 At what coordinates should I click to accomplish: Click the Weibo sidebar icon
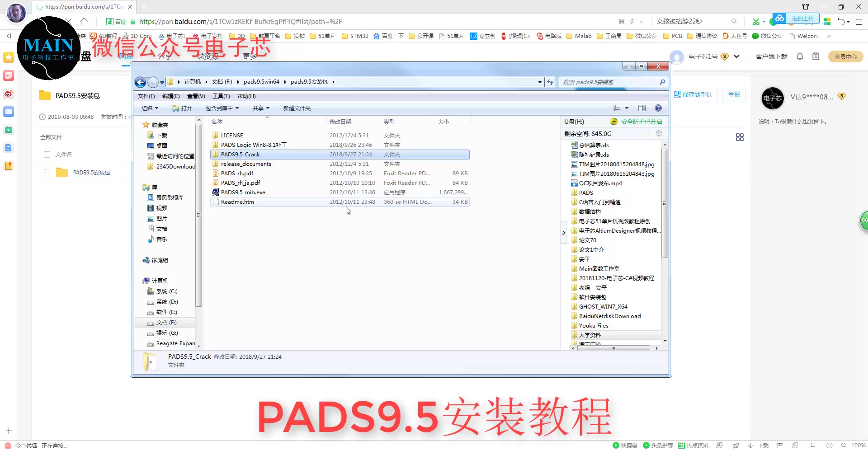click(9, 94)
